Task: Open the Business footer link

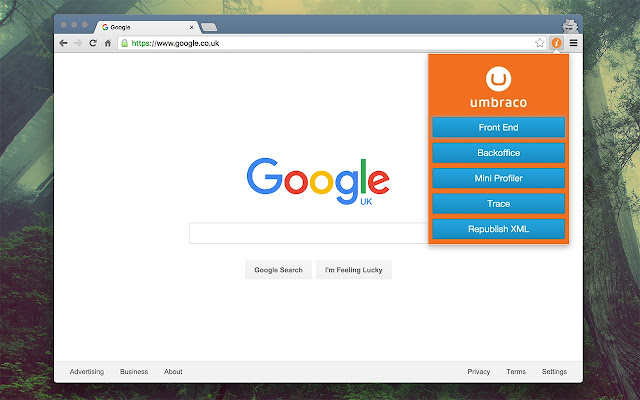Action: (x=134, y=371)
